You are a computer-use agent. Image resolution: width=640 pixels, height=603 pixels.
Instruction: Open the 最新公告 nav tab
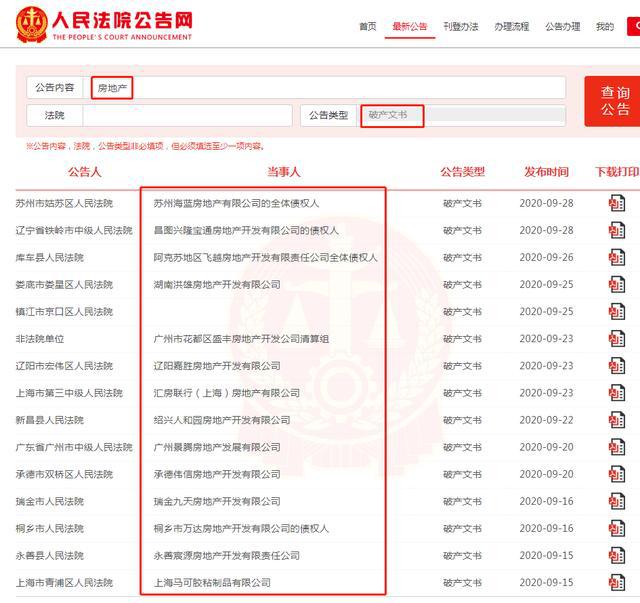[x=410, y=27]
